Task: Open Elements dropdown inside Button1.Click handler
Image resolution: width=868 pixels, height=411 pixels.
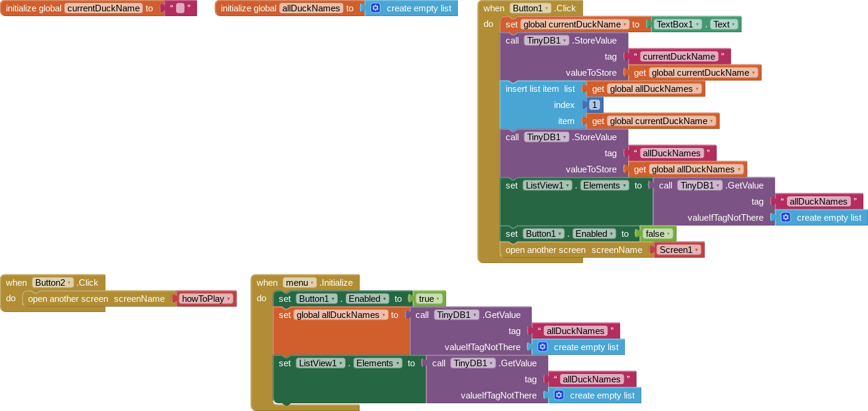Action: (x=605, y=186)
